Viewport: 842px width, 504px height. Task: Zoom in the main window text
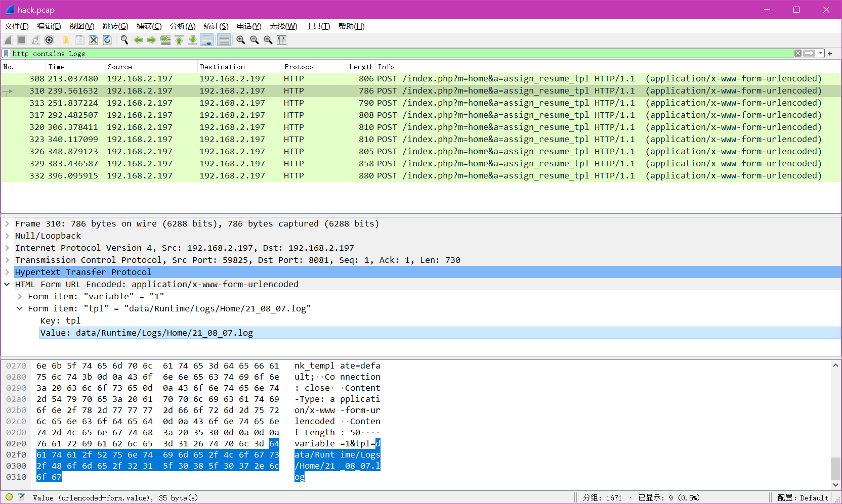[241, 40]
